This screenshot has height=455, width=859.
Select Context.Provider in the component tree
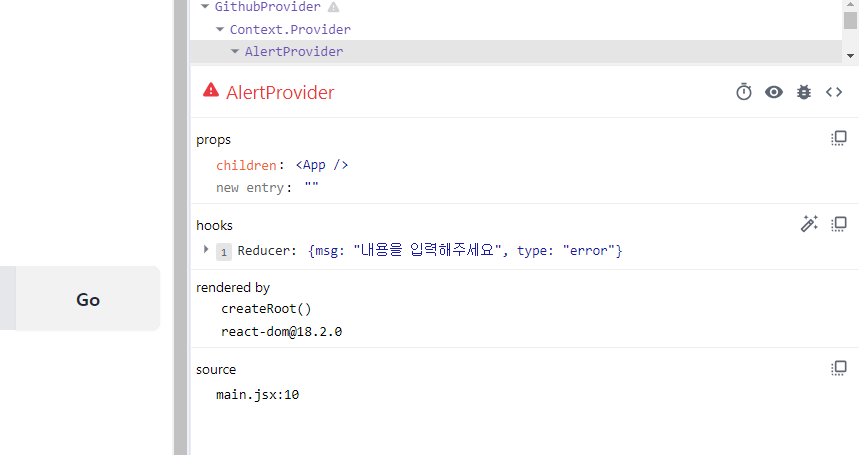(x=290, y=30)
